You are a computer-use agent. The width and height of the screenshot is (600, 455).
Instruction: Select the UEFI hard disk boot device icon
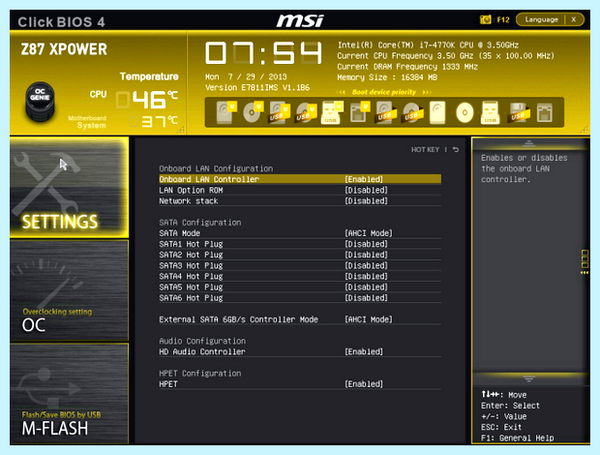(226, 113)
